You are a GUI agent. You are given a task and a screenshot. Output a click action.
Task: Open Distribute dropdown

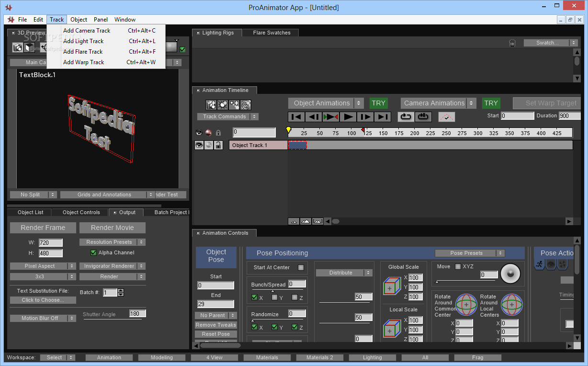point(344,273)
